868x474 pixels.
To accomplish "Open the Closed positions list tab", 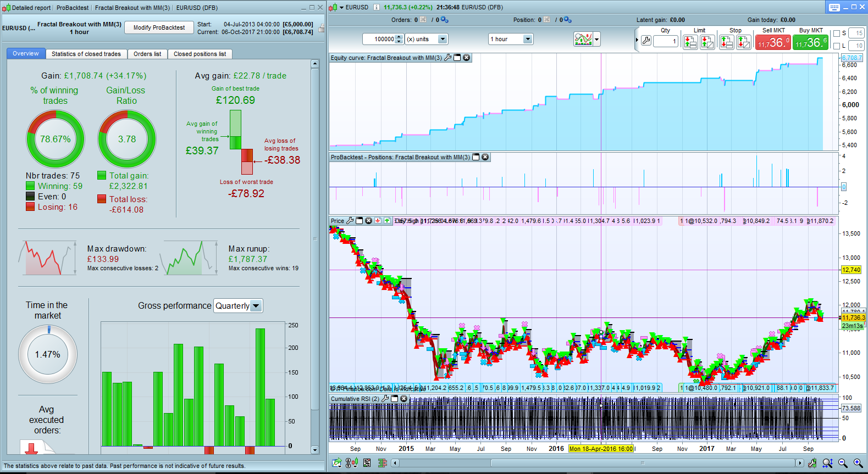I will (200, 54).
